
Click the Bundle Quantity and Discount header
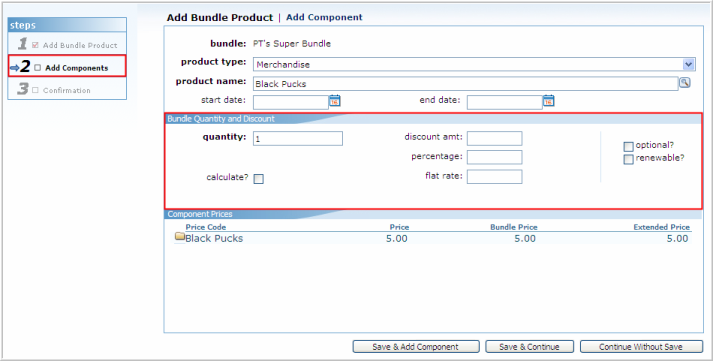point(221,119)
